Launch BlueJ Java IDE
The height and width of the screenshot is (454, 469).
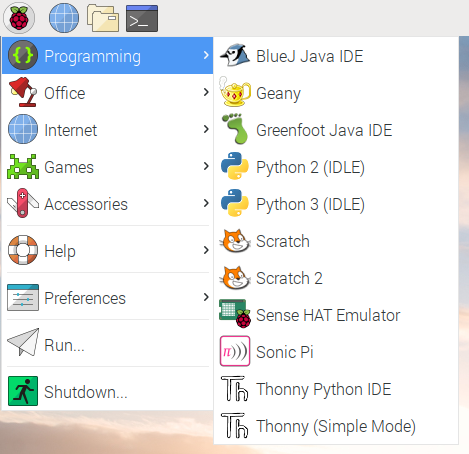[336, 55]
